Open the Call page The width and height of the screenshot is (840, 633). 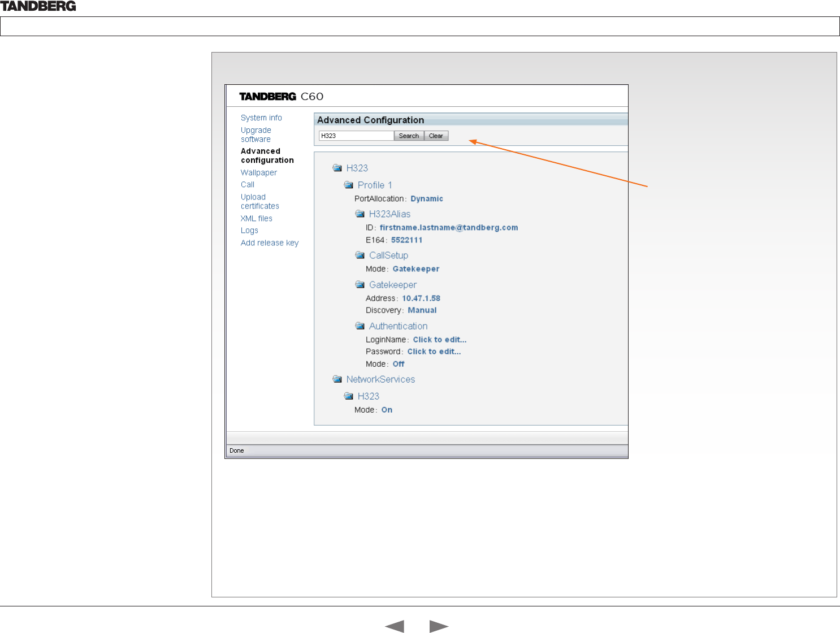point(248,184)
